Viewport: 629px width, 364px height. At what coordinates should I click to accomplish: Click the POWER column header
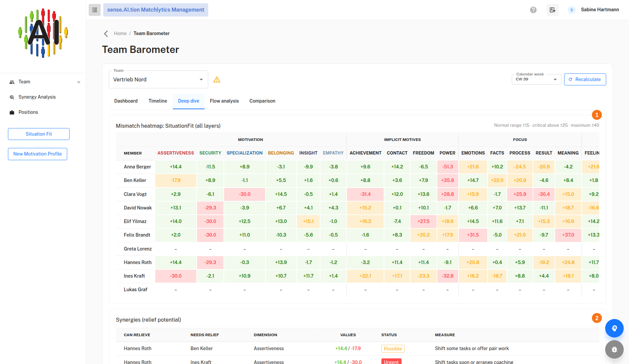pyautogui.click(x=448, y=153)
